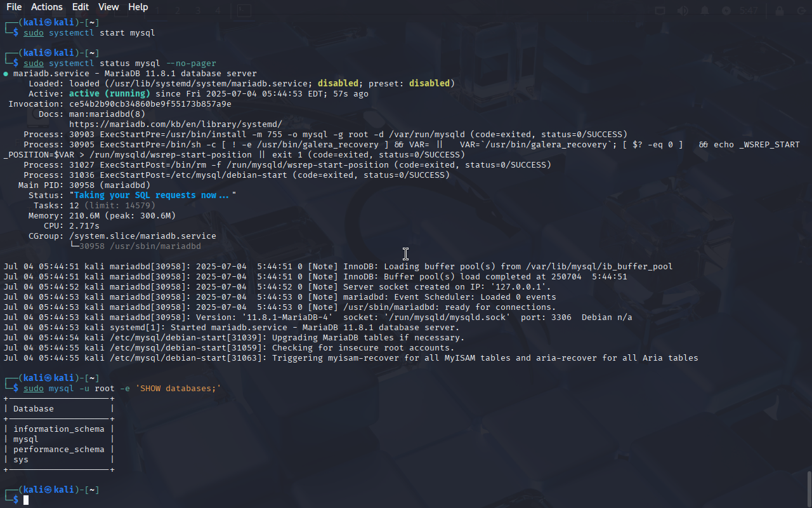
Task: Click the 'information_schema' database row
Action: [x=59, y=429]
